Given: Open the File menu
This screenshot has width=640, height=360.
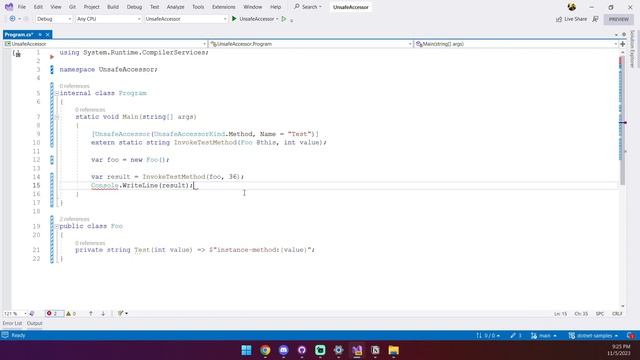Looking at the screenshot, I should point(22,7).
